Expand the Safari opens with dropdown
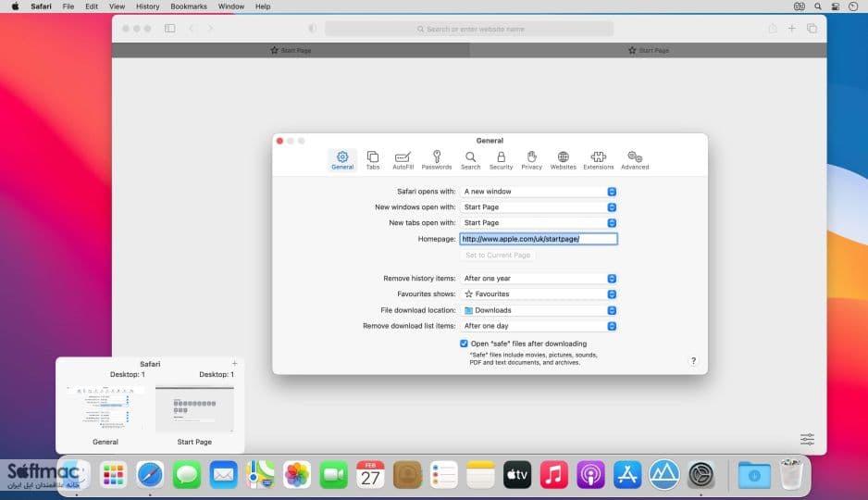Screen dimensions: 868x500 [539, 192]
